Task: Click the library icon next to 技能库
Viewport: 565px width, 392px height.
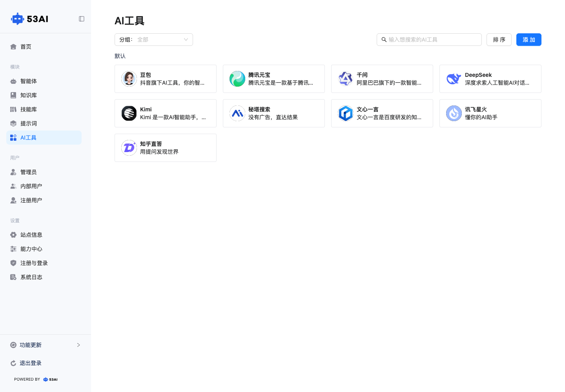Action: click(x=13, y=109)
